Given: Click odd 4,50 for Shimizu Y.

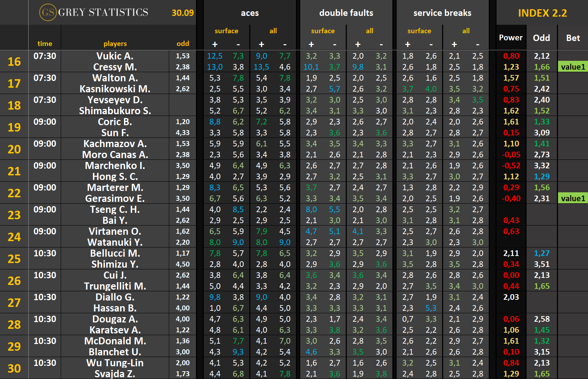Looking at the screenshot, I should [183, 264].
